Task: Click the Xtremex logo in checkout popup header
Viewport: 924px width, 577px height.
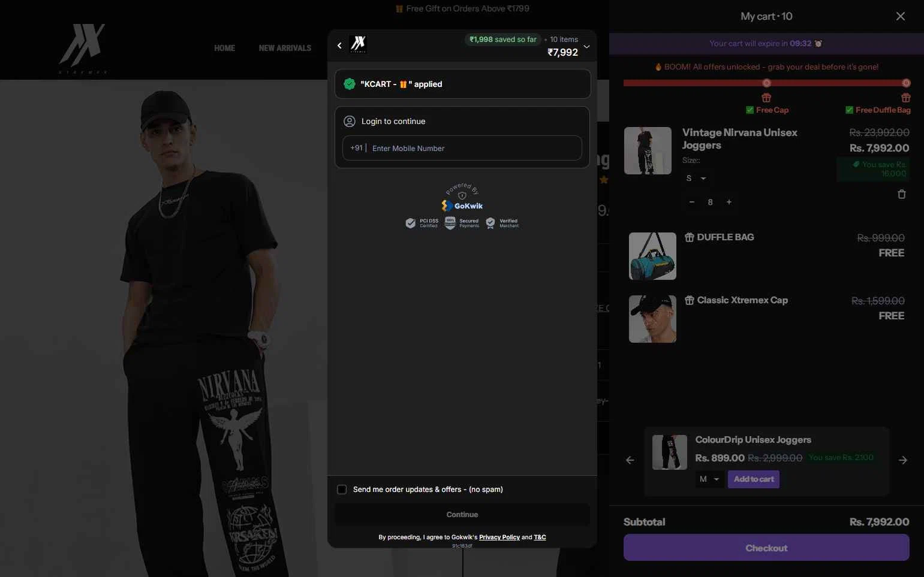Action: pyautogui.click(x=358, y=44)
